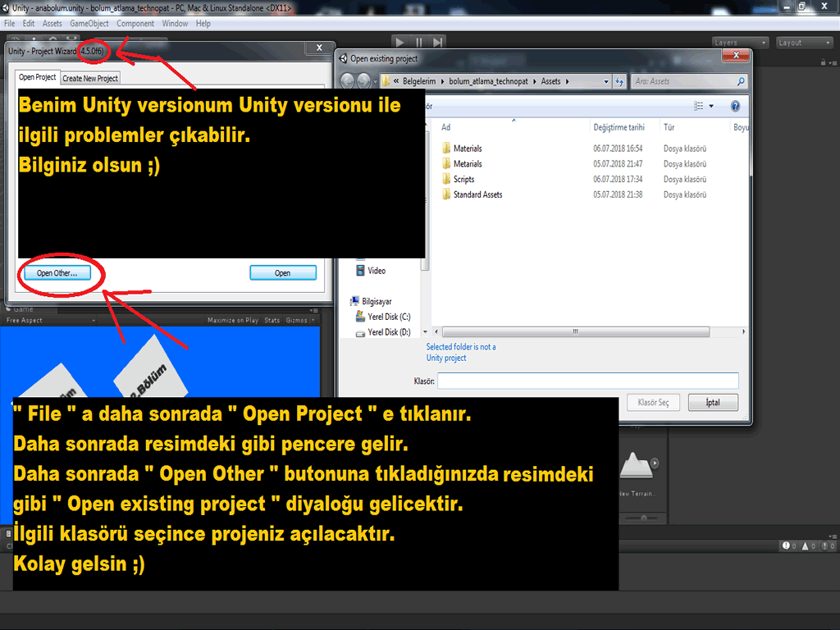
Task: Open the Free Aspect dropdown in Game view
Action: tap(50, 321)
